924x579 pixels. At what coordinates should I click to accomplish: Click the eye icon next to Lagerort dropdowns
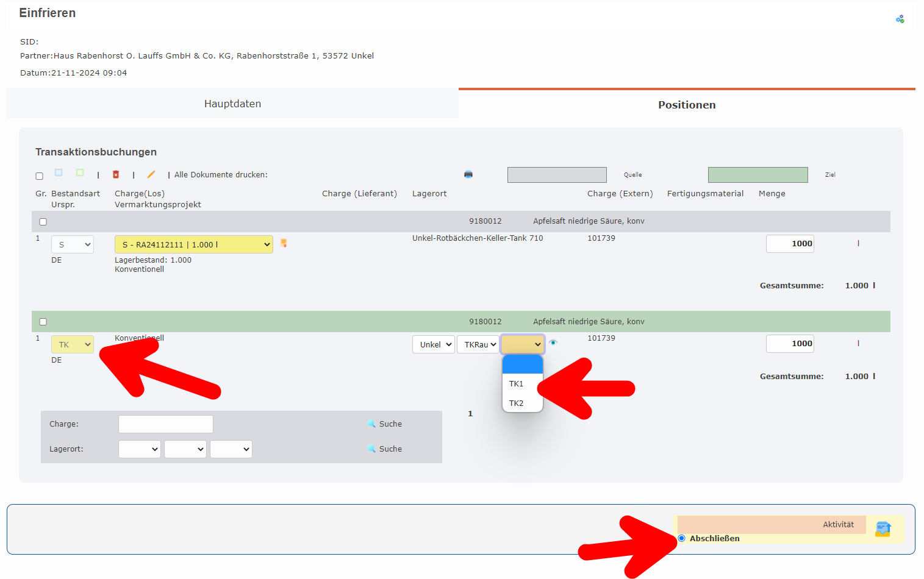point(553,343)
